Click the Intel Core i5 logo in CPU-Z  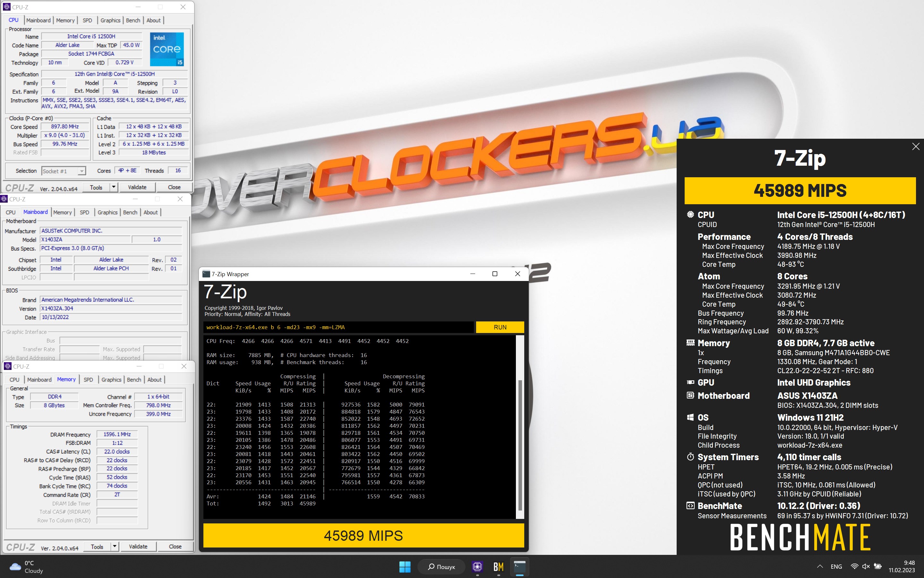coord(167,49)
